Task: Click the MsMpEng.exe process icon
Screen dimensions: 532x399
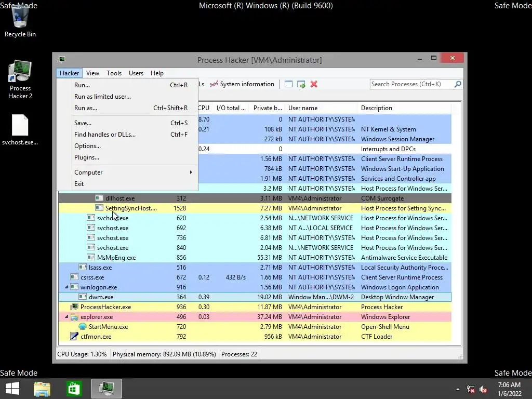Action: click(x=91, y=258)
